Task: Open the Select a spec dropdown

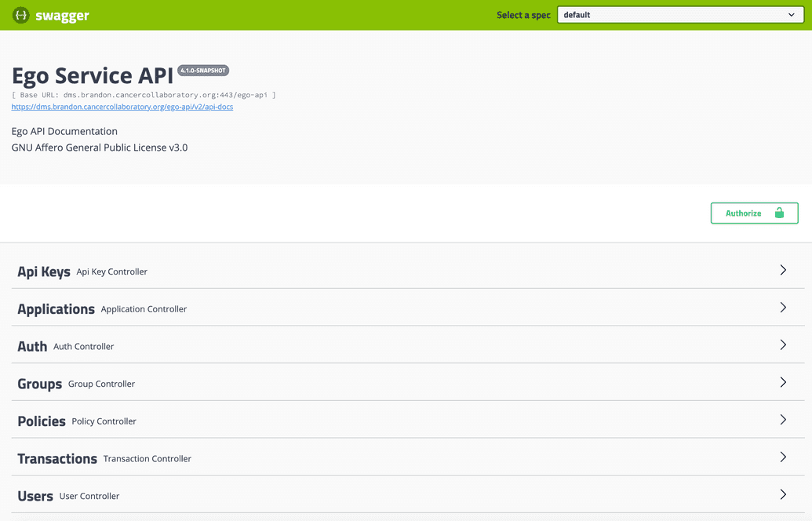Action: (x=680, y=15)
